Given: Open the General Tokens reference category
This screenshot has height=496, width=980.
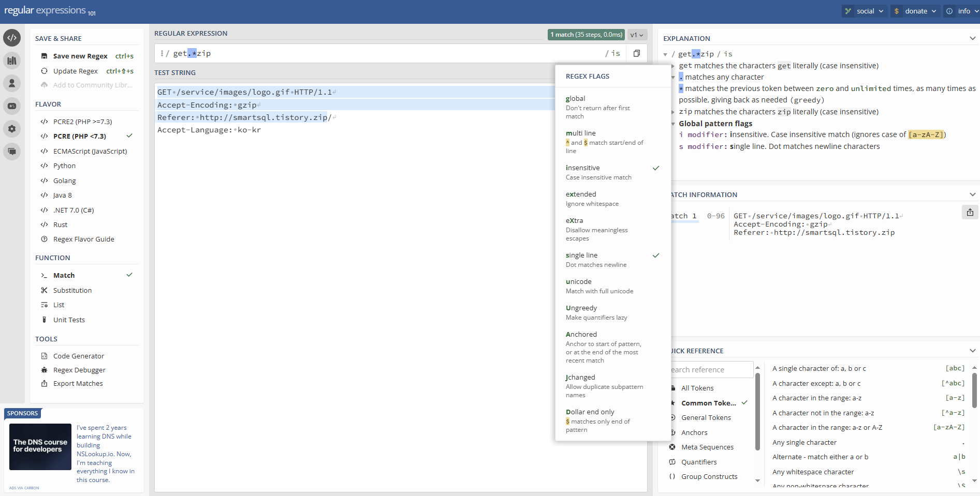Looking at the screenshot, I should (x=706, y=417).
